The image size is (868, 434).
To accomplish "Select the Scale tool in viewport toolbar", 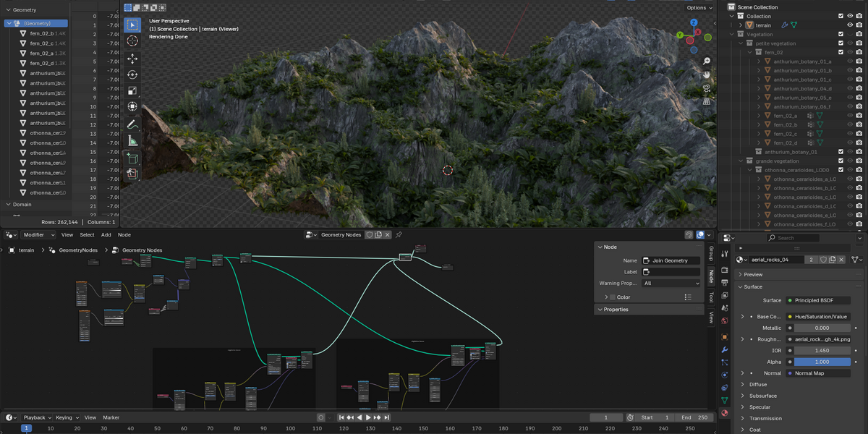I will pos(132,90).
